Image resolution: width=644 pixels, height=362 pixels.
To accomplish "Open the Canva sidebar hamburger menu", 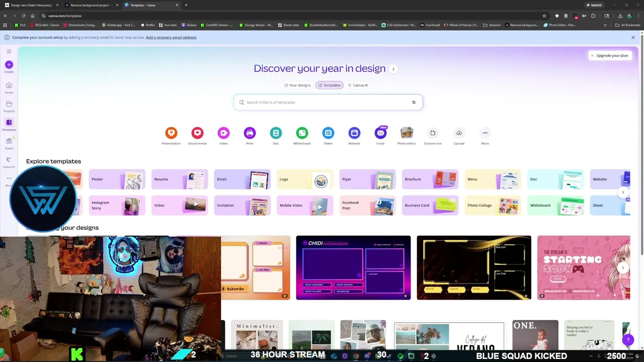I will [9, 51].
